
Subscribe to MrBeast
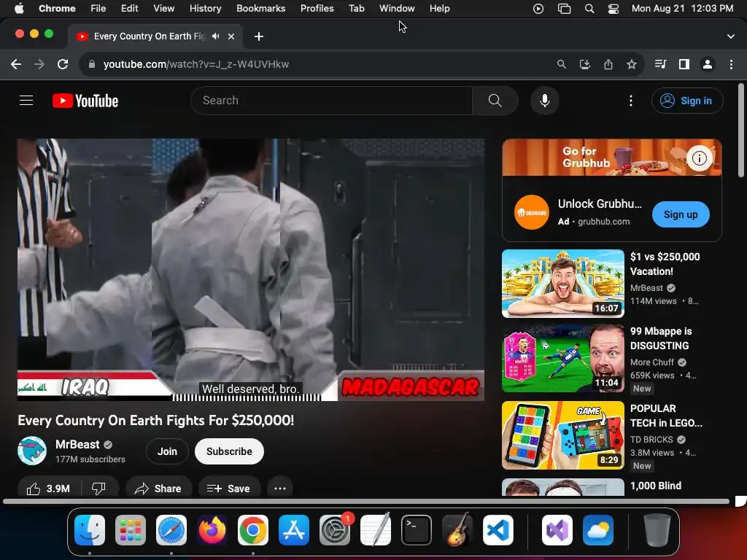click(229, 451)
